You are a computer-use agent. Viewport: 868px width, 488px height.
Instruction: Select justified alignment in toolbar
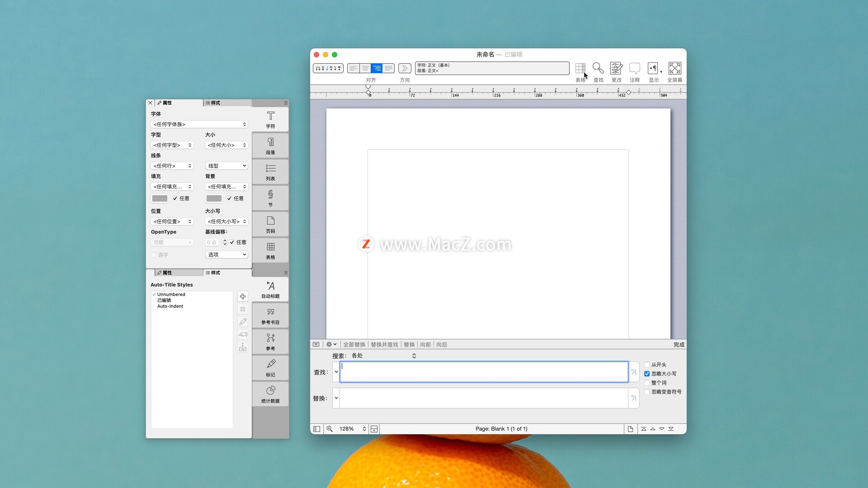point(388,68)
